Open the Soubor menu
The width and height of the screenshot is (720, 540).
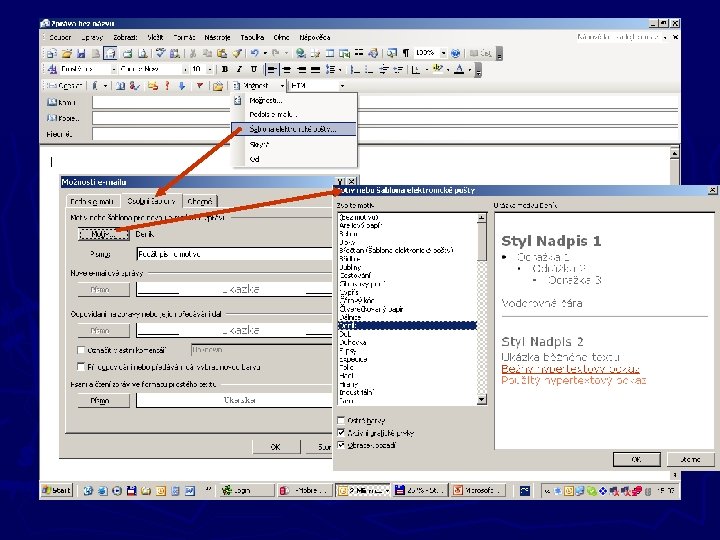click(x=59, y=38)
